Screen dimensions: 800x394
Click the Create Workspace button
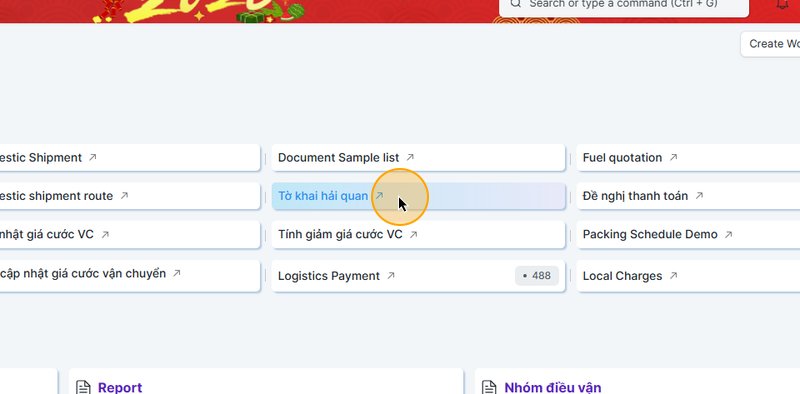point(770,44)
